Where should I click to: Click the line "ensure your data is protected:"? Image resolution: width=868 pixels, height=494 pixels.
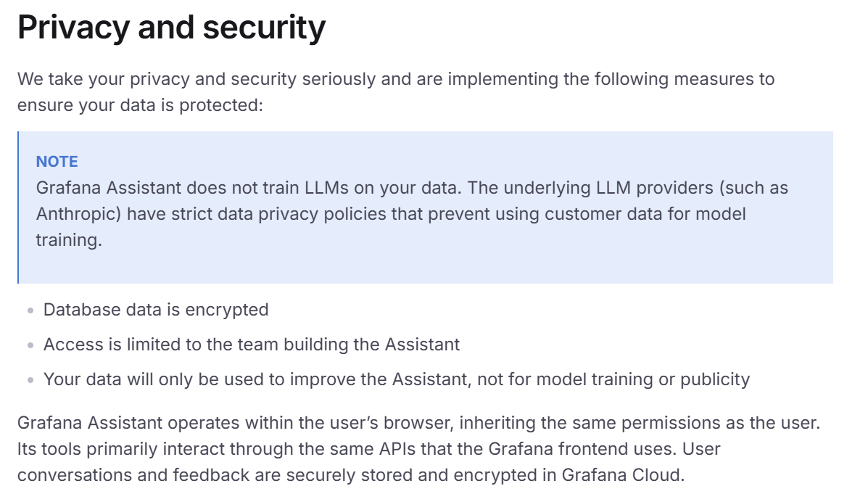[139, 104]
